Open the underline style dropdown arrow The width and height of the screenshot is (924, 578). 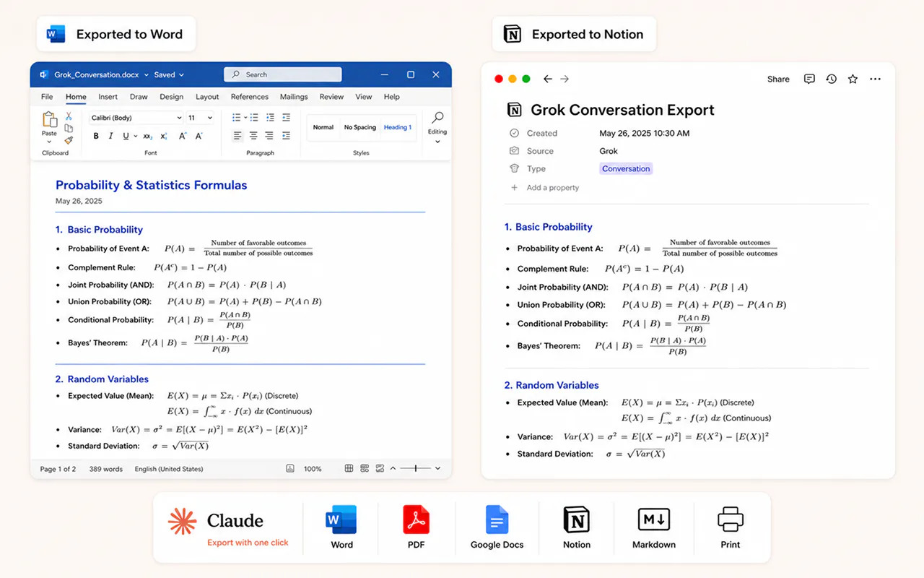135,136
